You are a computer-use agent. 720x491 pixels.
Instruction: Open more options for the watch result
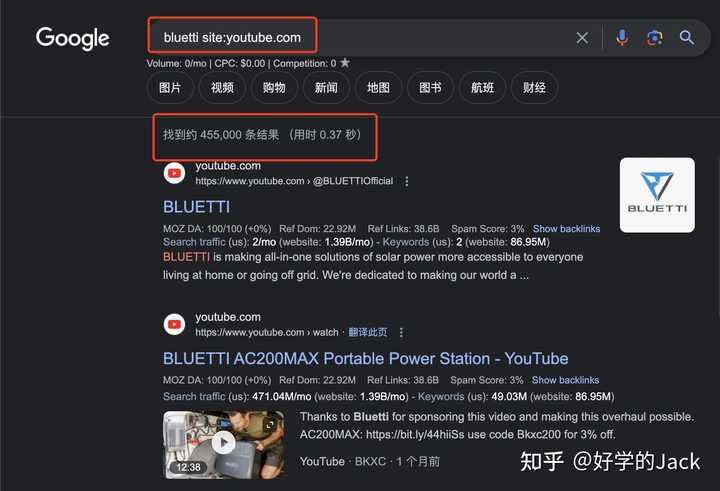click(401, 333)
